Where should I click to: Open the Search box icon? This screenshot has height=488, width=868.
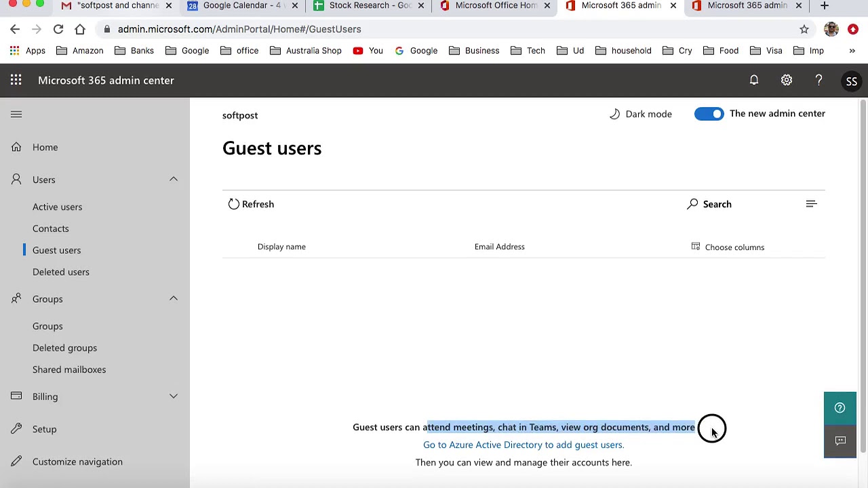692,204
